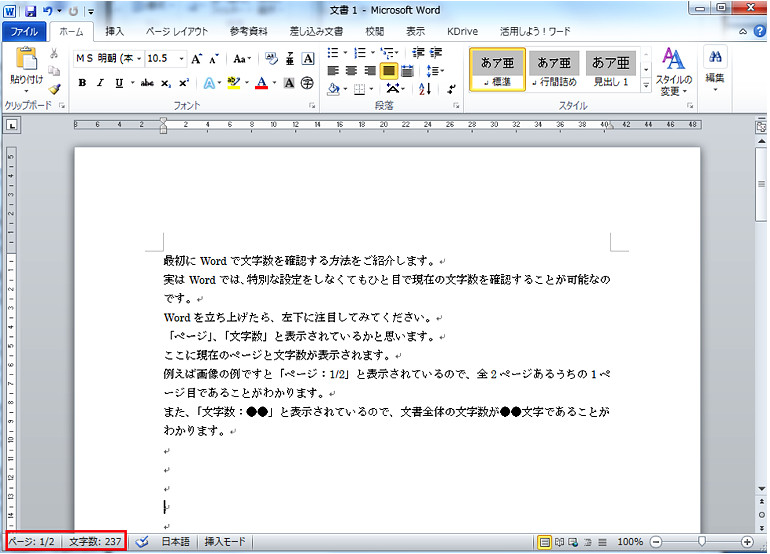Image resolution: width=770 pixels, height=554 pixels.
Task: Toggle justify paragraph alignment
Action: 388,71
